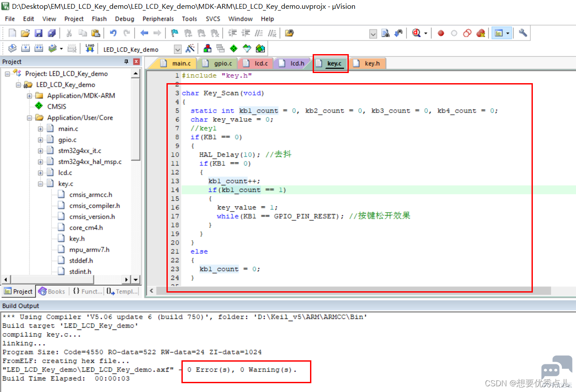Collapse the key.c tree node

(x=40, y=184)
